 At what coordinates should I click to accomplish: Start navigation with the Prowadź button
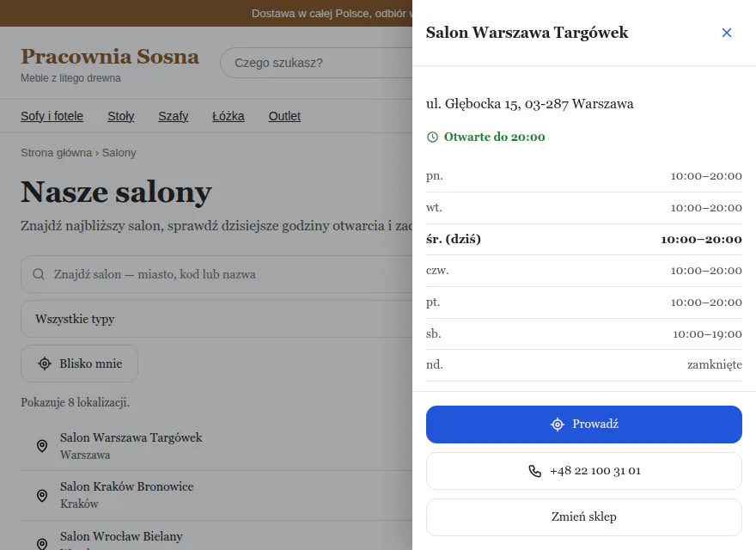584,425
